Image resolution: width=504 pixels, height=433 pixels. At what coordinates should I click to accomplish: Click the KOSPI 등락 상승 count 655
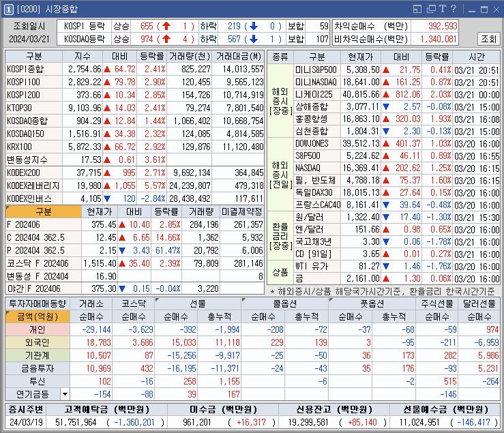point(147,26)
